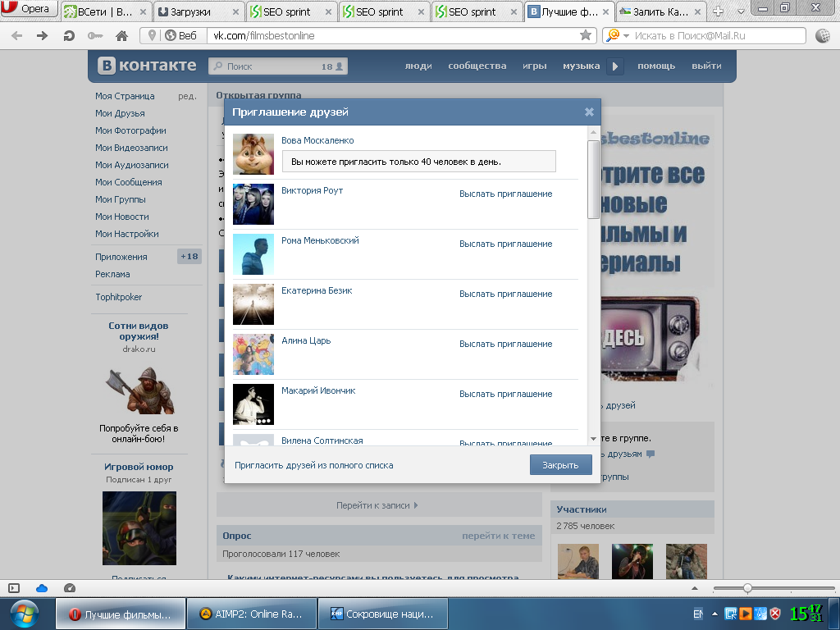The width and height of the screenshot is (840, 630).
Task: Click помощь in VK header
Action: 656,66
